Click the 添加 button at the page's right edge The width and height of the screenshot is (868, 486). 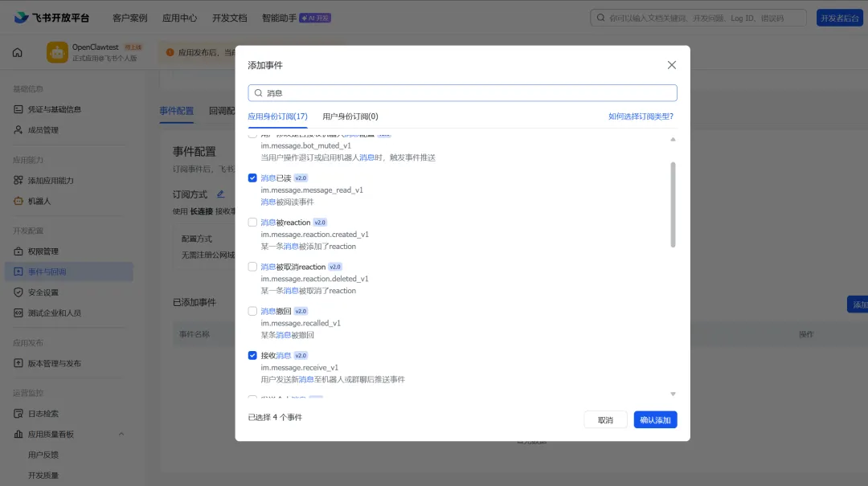pos(858,304)
